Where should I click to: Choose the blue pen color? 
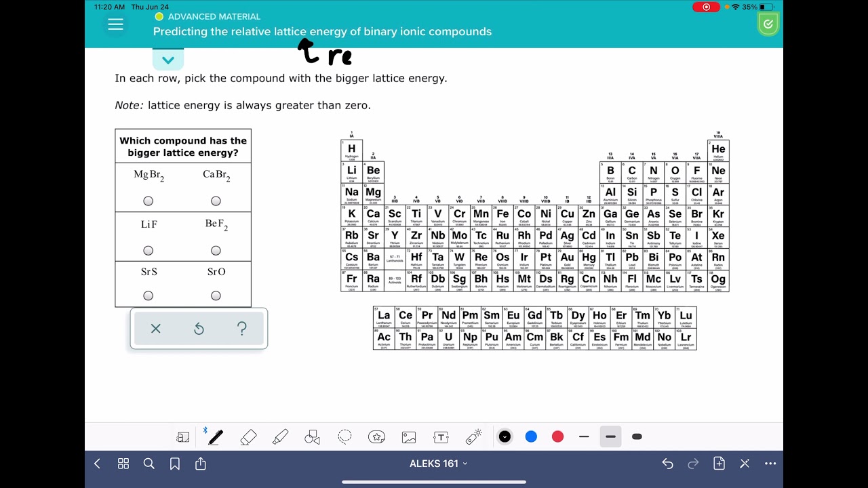coord(531,437)
